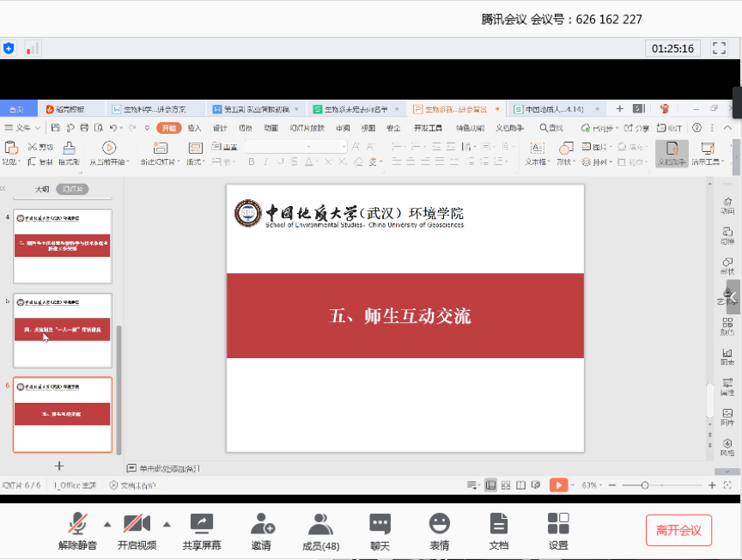This screenshot has width=742, height=560.
Task: Expand the collapsed side panel arrow
Action: pyautogui.click(x=733, y=296)
